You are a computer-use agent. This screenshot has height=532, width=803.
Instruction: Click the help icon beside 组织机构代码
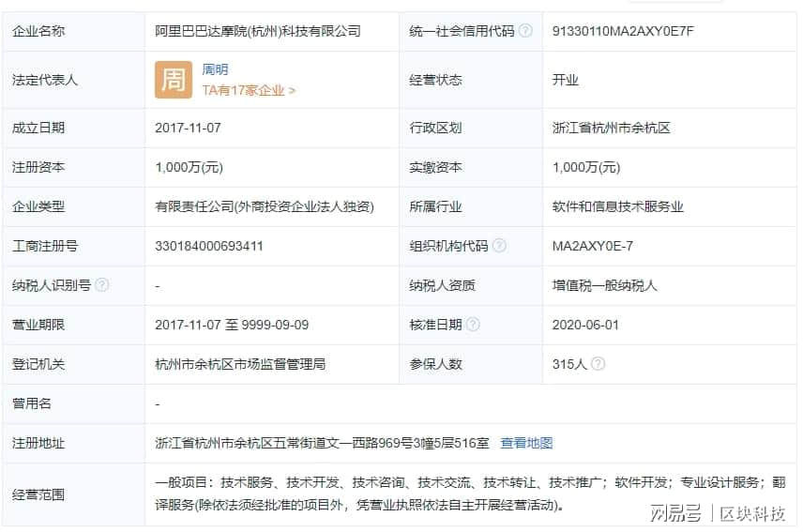[499, 246]
